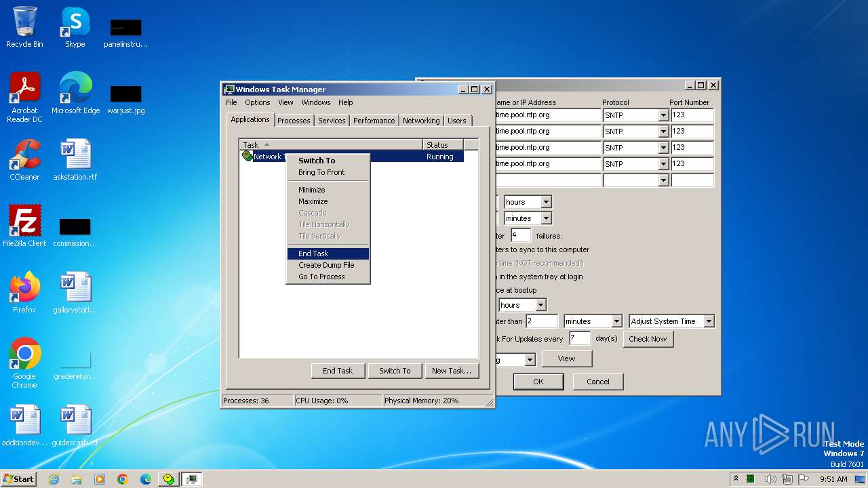Viewport: 868px width, 488px height.
Task: Click the volume tray icon
Action: point(771,479)
